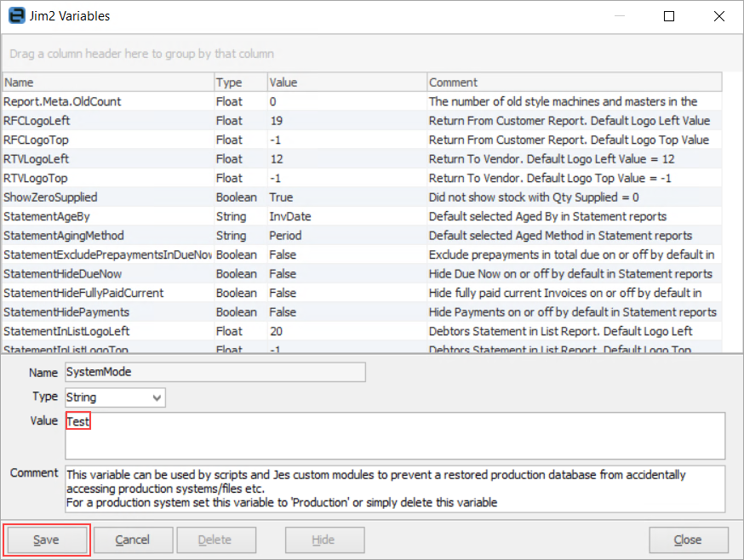Click the Name field containing SystemMode

point(215,372)
